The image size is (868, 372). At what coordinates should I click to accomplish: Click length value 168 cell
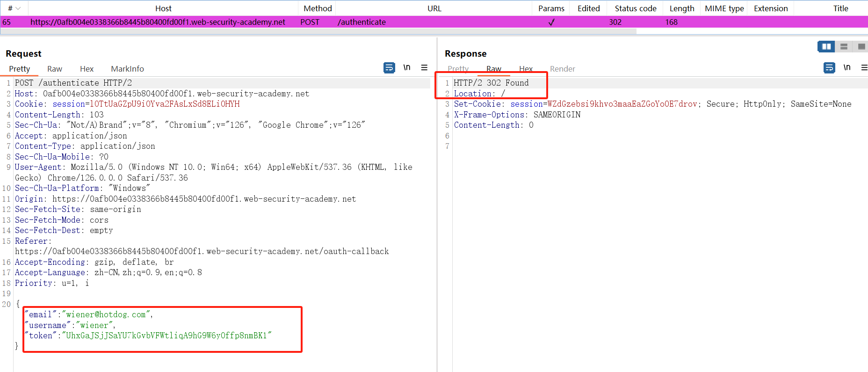click(671, 22)
